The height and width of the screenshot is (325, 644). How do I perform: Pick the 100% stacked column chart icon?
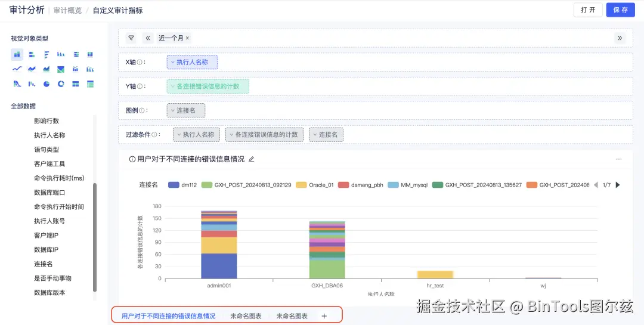(90, 54)
